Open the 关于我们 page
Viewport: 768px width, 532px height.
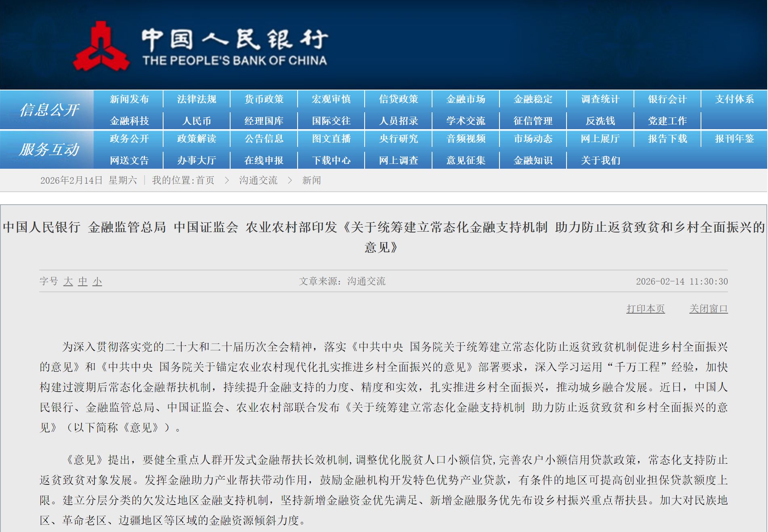(x=600, y=160)
